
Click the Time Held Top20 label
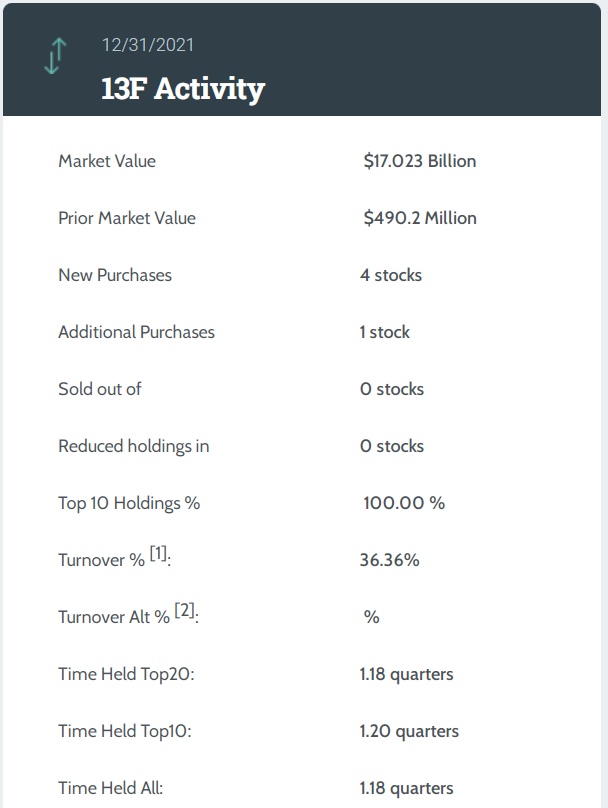pos(126,674)
